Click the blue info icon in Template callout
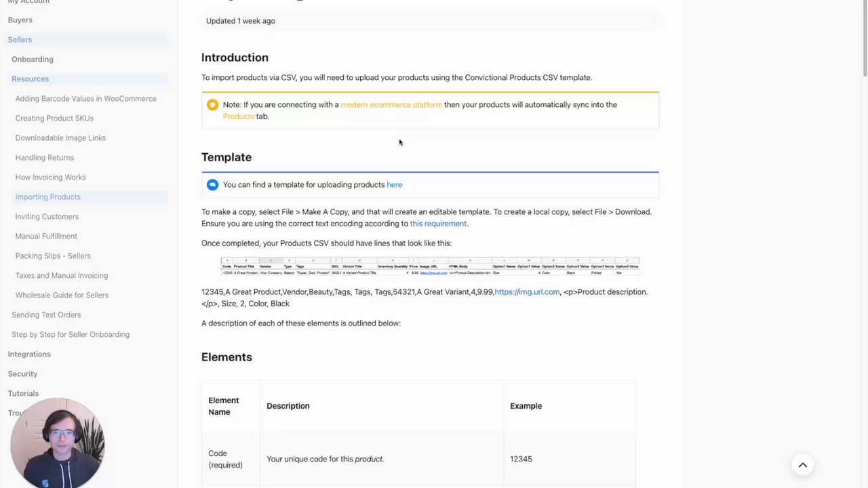The height and width of the screenshot is (488, 868). (x=212, y=184)
